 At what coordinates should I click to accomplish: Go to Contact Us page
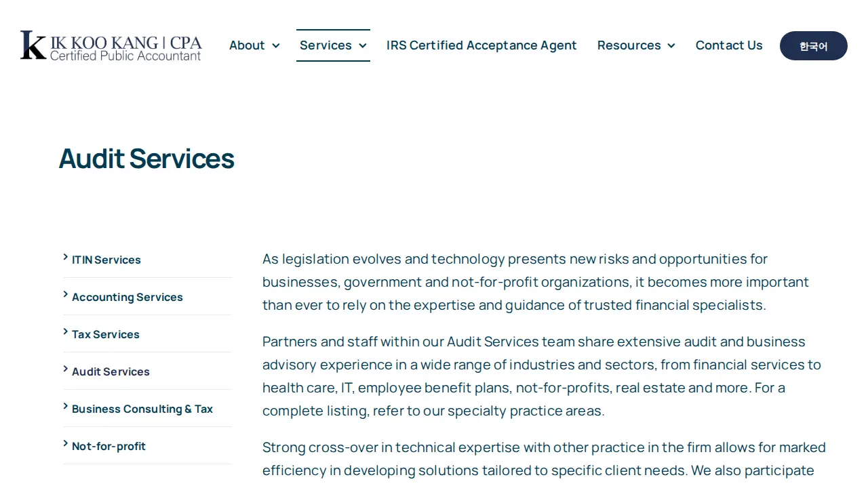[729, 45]
